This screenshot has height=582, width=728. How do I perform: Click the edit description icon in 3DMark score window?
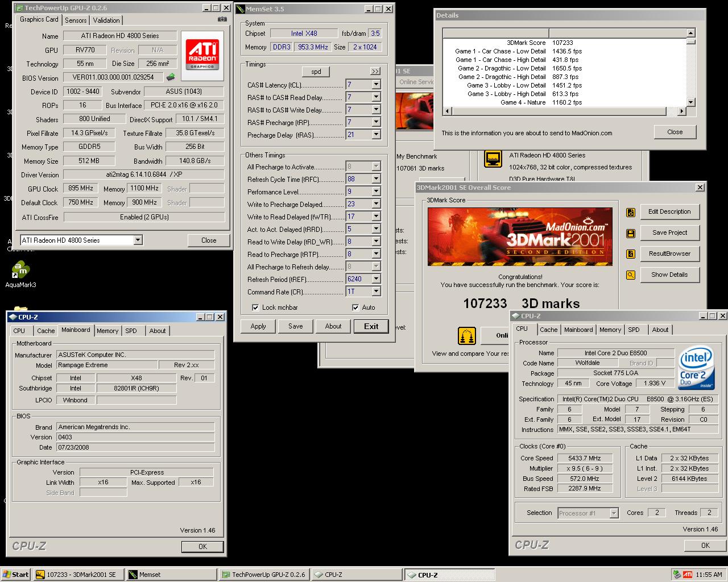(x=630, y=212)
